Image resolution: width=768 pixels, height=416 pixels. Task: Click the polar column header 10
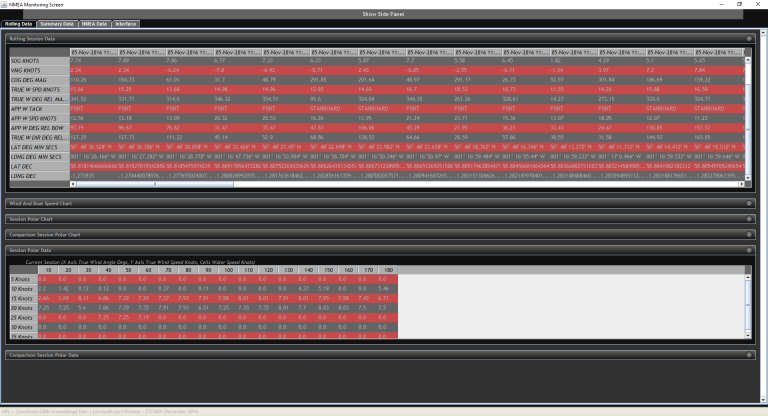pos(48,270)
